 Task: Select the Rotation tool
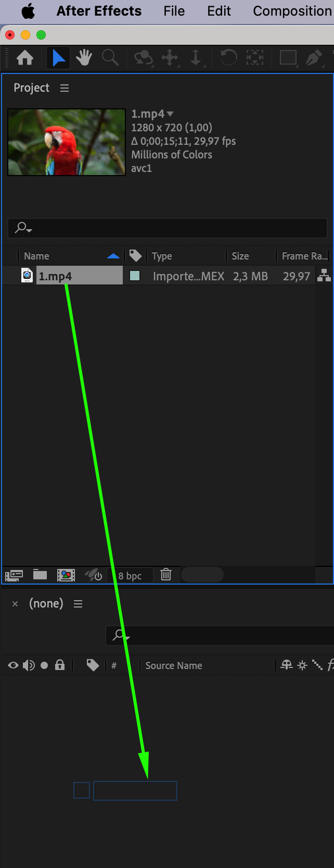(x=228, y=57)
